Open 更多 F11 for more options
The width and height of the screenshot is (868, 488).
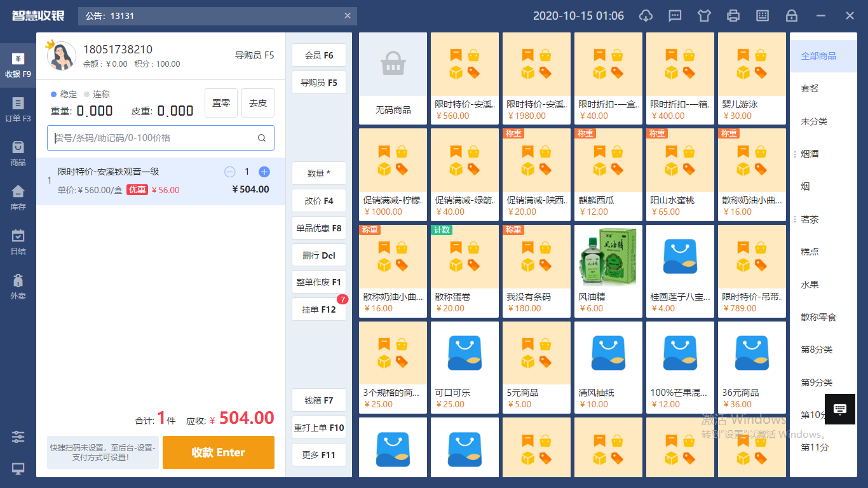(x=319, y=455)
